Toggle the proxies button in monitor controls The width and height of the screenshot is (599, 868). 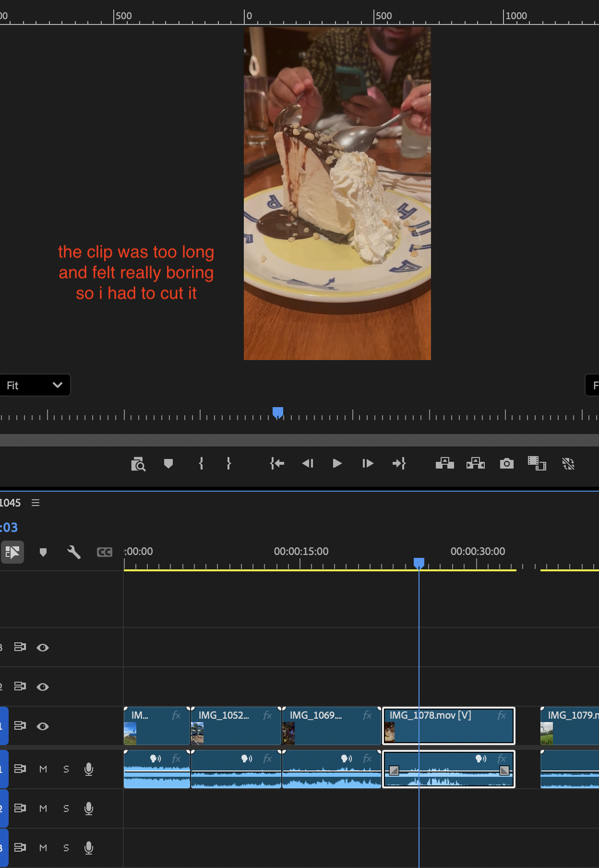(568, 463)
